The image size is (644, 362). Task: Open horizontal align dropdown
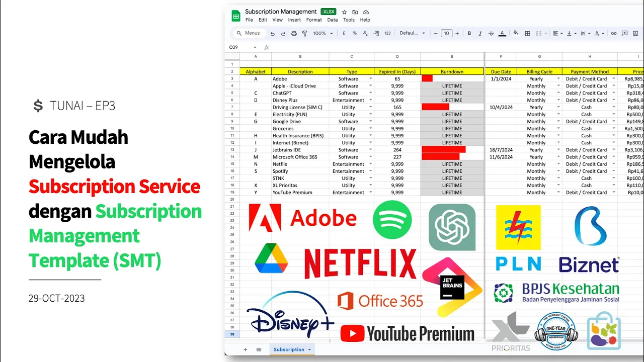tap(557, 33)
